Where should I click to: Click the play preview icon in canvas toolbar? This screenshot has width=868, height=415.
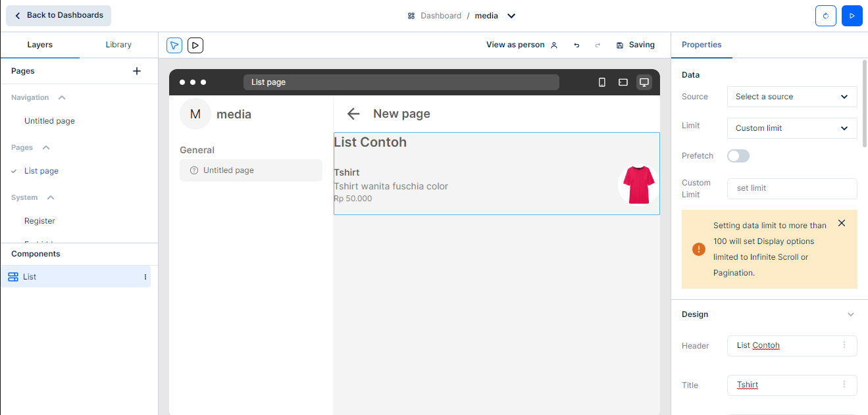point(195,45)
